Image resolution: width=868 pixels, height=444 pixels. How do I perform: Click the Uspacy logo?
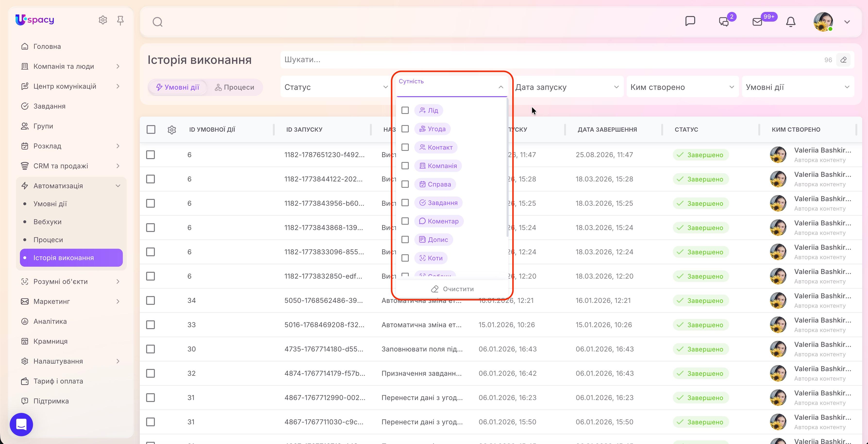[35, 20]
